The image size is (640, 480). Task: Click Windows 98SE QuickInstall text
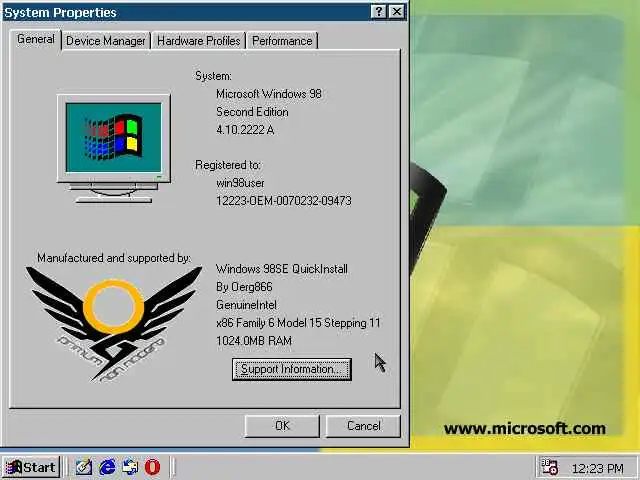pyautogui.click(x=282, y=269)
